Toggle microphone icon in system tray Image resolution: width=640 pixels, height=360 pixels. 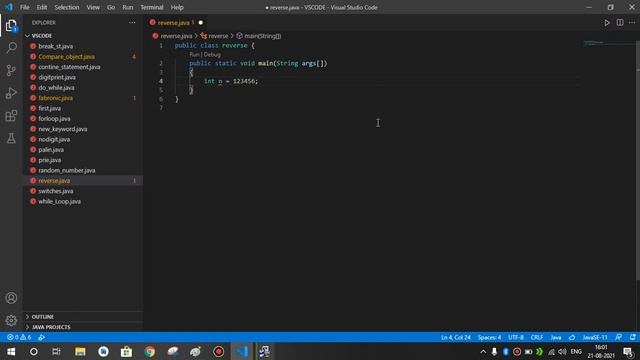pyautogui.click(x=494, y=351)
